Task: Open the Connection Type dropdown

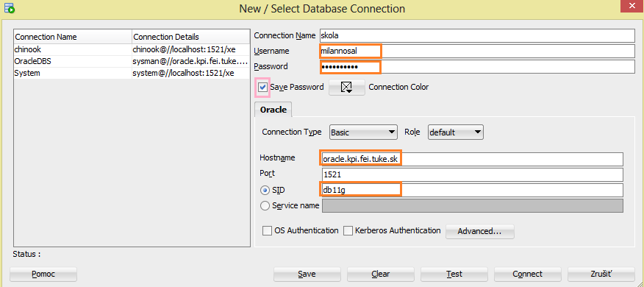Action: (363, 132)
